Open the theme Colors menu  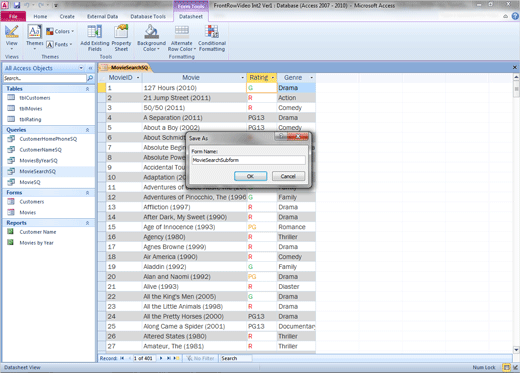[x=60, y=31]
